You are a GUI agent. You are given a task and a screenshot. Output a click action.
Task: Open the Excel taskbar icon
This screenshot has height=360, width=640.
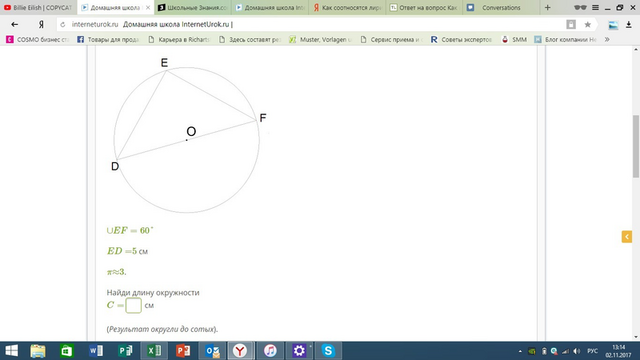(154, 351)
